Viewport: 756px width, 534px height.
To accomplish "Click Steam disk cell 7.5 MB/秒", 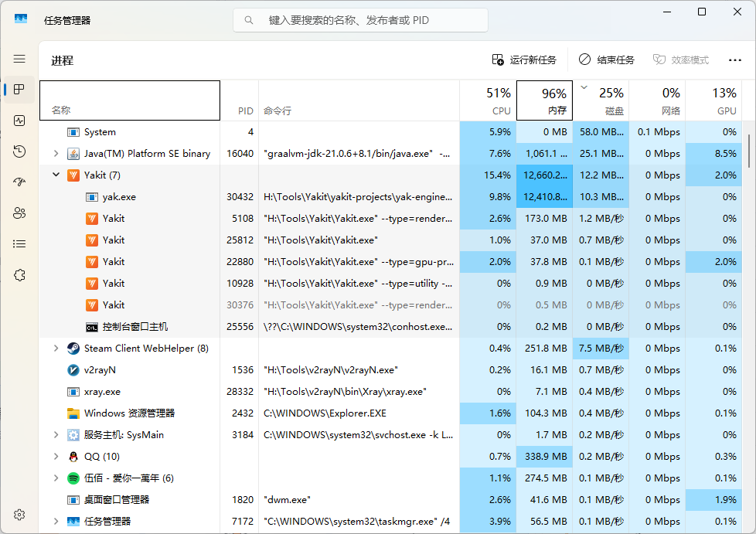I will point(601,349).
